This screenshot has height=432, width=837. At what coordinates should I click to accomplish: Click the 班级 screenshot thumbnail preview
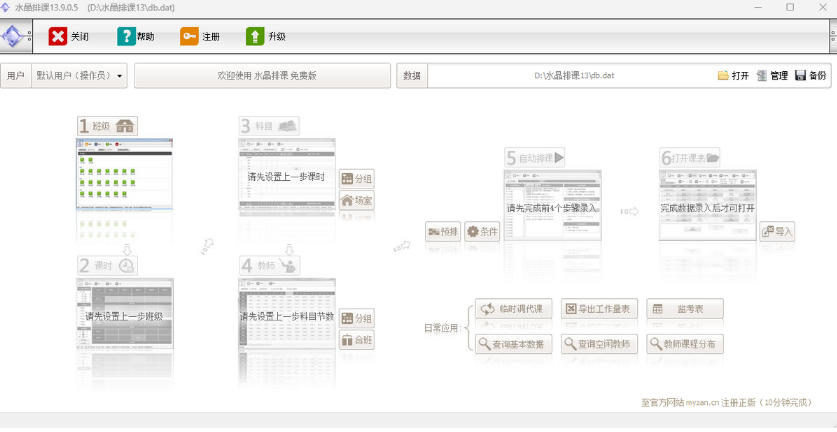tap(125, 175)
